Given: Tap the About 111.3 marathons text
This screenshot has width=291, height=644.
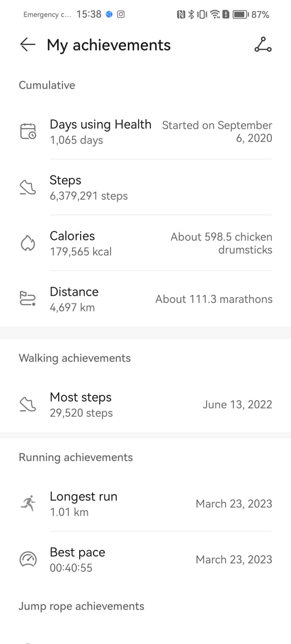Looking at the screenshot, I should click(214, 299).
